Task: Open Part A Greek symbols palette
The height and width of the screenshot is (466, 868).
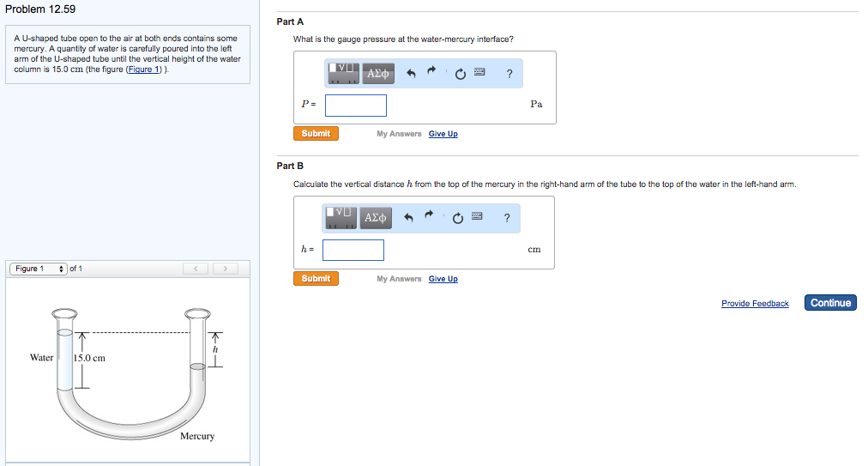Action: coord(377,73)
